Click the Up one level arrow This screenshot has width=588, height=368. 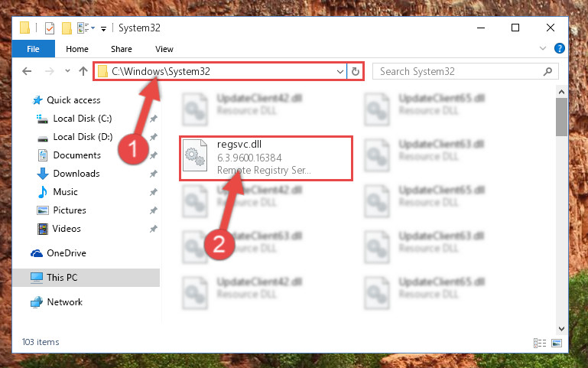tap(83, 71)
